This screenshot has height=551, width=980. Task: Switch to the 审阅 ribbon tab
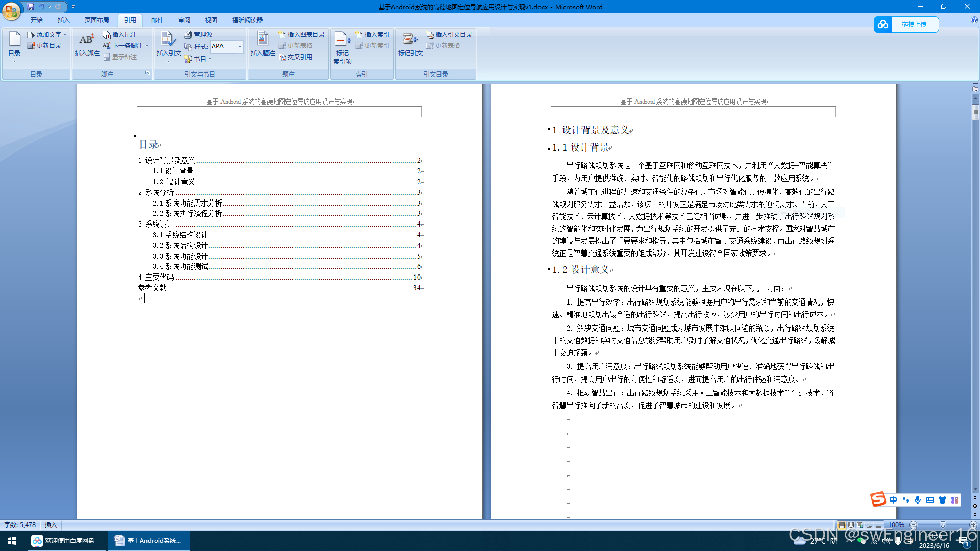(184, 20)
